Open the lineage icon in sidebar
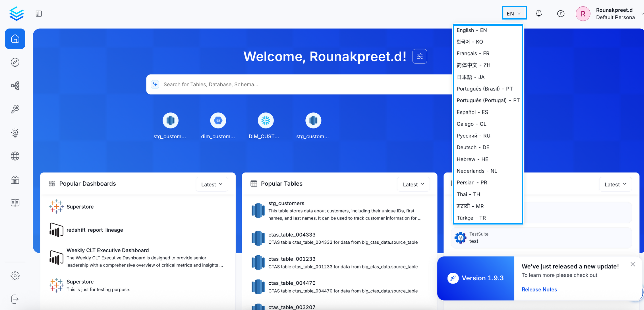The width and height of the screenshot is (644, 310). (x=15, y=86)
